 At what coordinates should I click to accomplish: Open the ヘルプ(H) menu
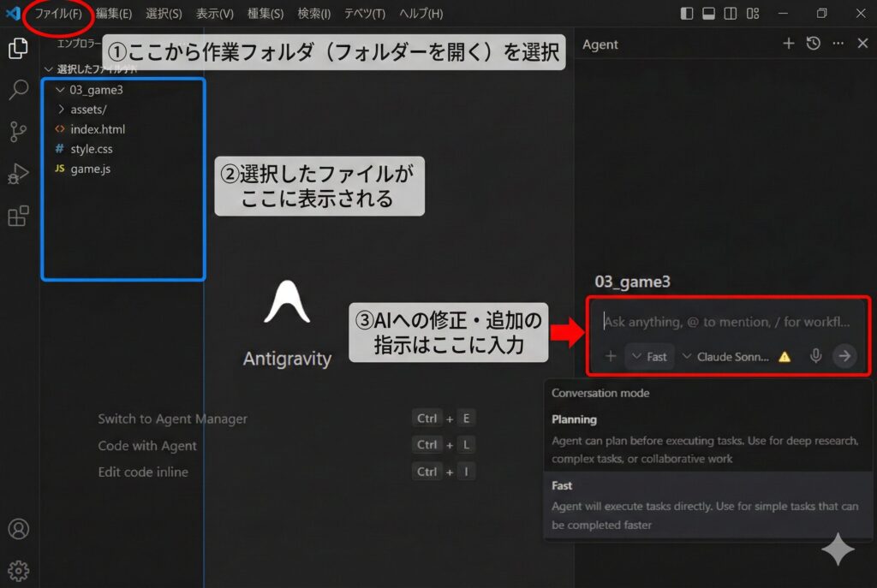coord(421,14)
